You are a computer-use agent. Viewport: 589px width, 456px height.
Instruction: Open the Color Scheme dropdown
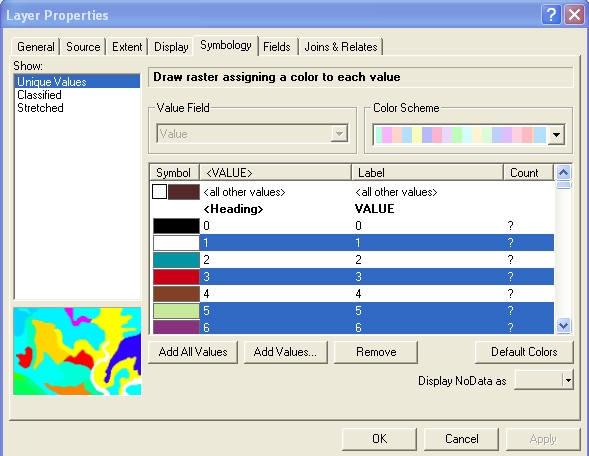556,134
